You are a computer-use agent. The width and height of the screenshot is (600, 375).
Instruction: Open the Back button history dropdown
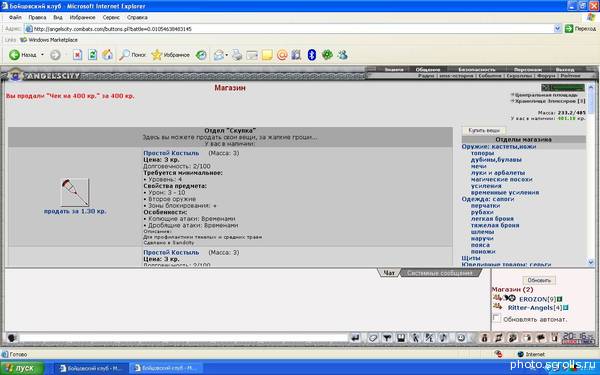point(42,55)
